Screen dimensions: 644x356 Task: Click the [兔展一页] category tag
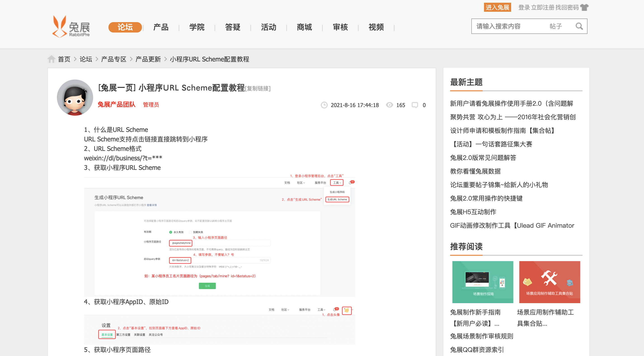point(117,88)
